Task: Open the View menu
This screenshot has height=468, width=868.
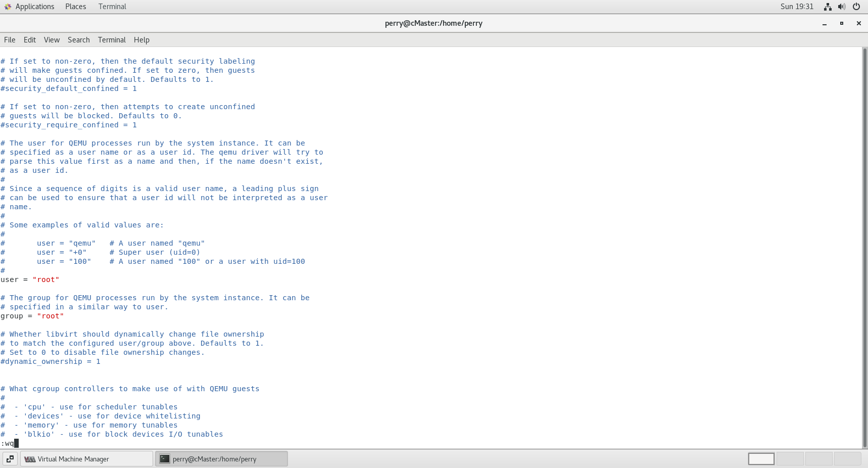Action: 52,40
